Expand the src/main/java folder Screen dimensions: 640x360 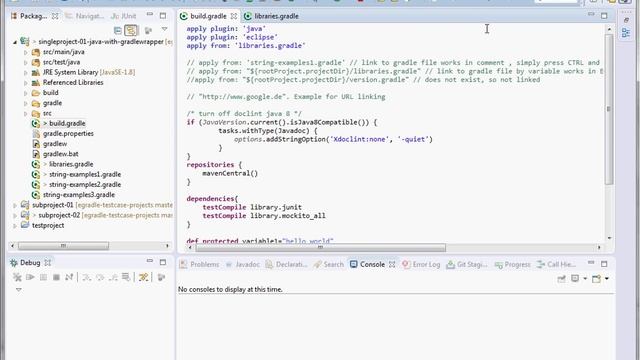pos(25,52)
